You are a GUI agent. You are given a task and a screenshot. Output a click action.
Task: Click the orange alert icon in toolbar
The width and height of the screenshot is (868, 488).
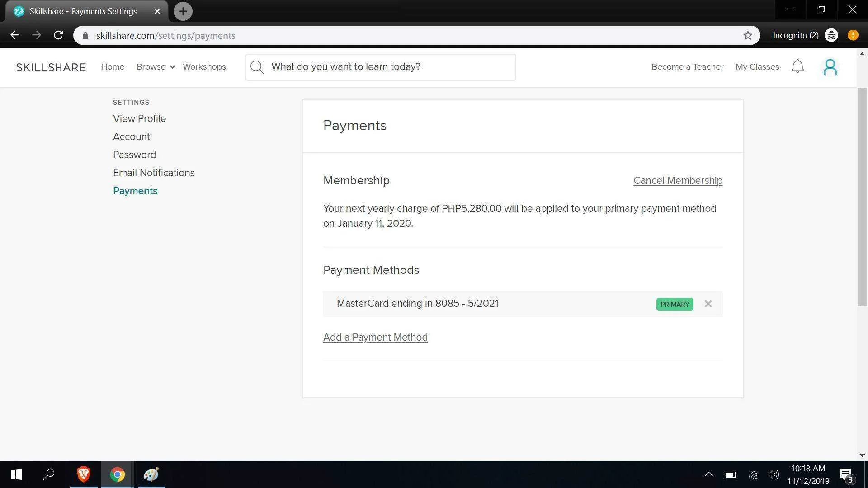(x=853, y=35)
